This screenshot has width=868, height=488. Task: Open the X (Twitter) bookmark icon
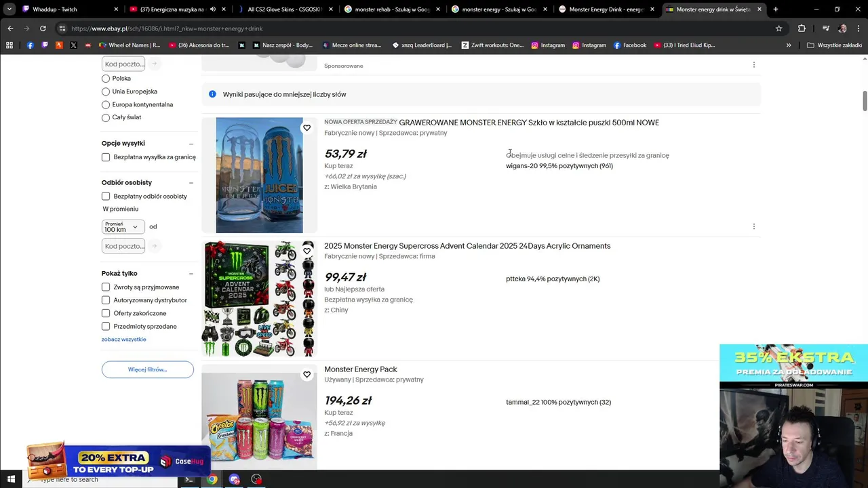73,45
